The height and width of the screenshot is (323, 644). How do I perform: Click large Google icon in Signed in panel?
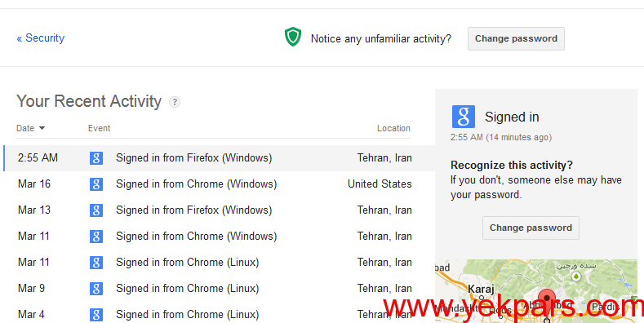(x=464, y=117)
